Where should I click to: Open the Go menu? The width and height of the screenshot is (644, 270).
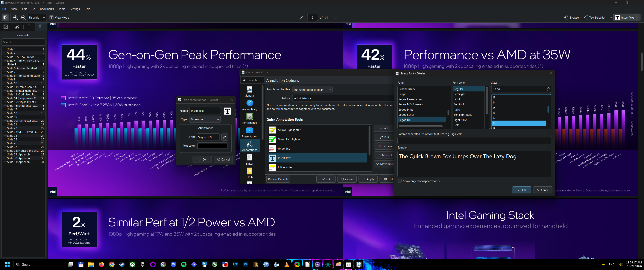click(x=33, y=9)
